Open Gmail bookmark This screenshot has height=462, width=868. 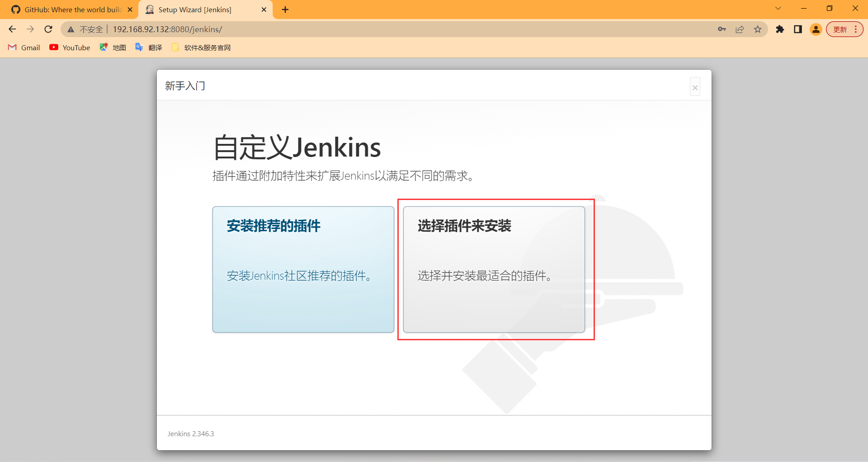click(x=24, y=48)
